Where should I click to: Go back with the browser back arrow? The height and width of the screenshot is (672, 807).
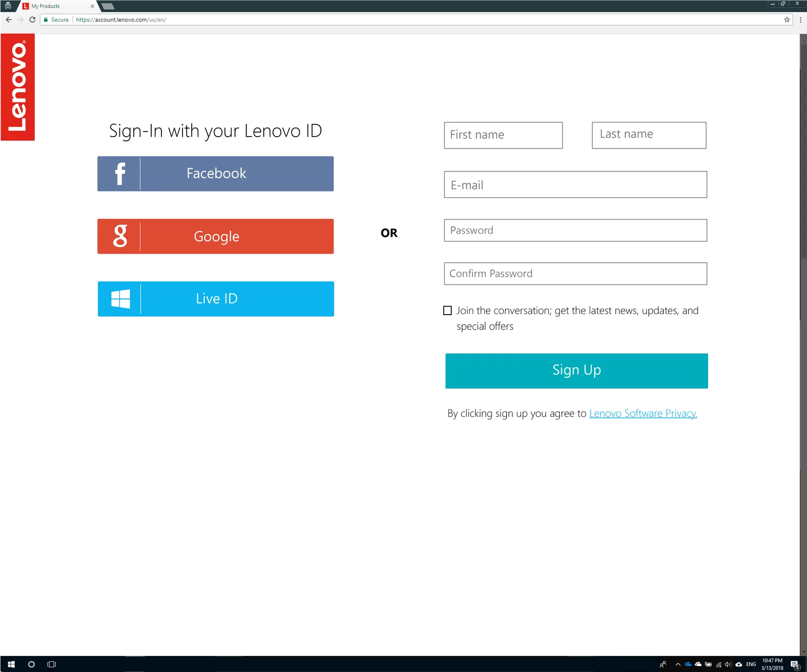(x=9, y=20)
